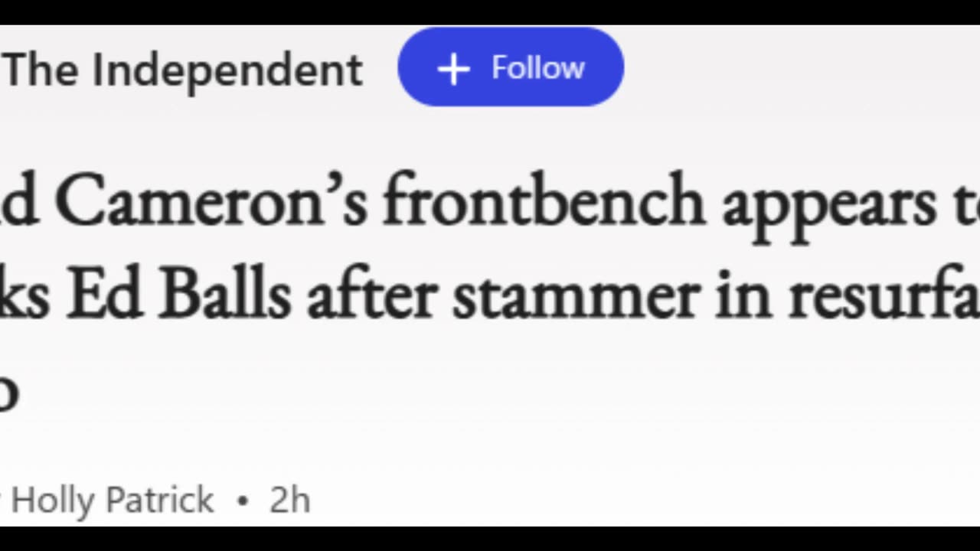Open The Independent publisher page

[x=184, y=70]
